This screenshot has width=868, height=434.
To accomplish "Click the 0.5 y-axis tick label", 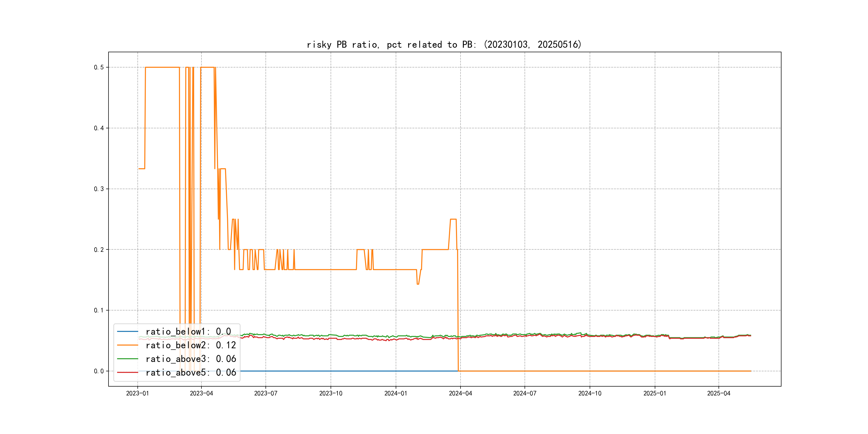I will click(x=99, y=68).
